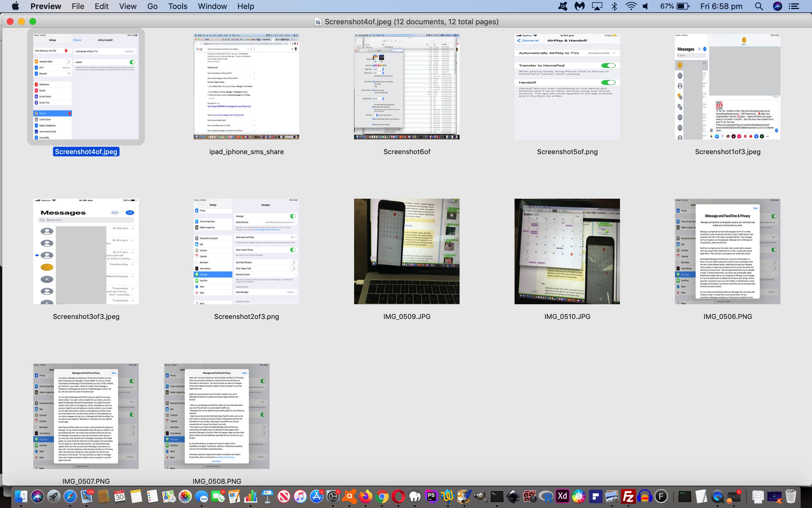Select the IMG_0509.JPG photo thumbnail

(x=407, y=251)
